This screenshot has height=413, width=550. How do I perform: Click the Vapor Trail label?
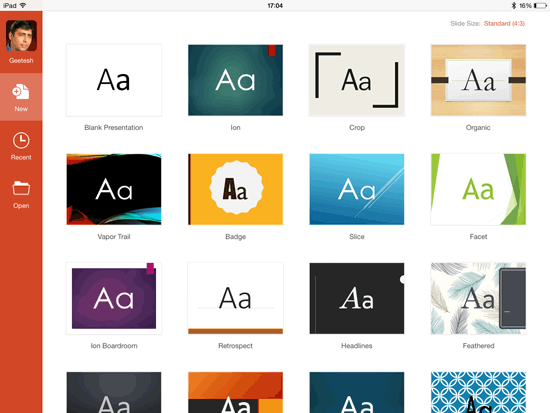click(114, 237)
